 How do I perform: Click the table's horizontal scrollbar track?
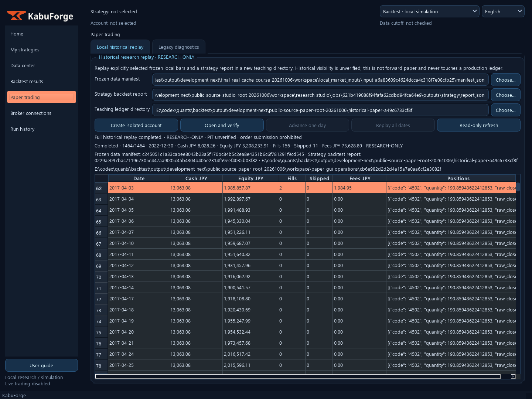298,376
